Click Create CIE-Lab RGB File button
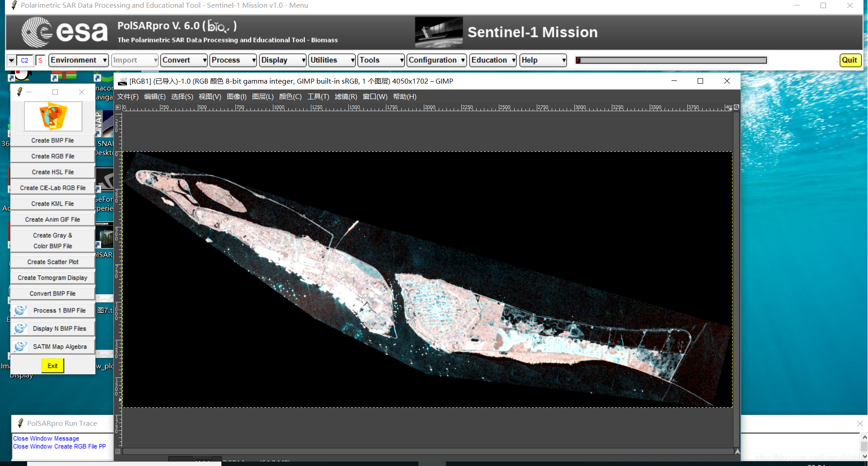 pos(52,188)
